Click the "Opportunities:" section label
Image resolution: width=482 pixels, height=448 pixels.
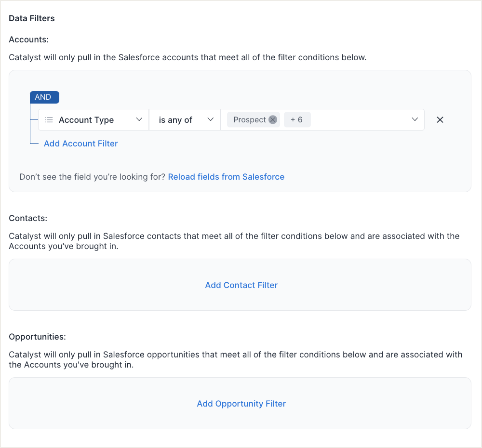pos(37,336)
